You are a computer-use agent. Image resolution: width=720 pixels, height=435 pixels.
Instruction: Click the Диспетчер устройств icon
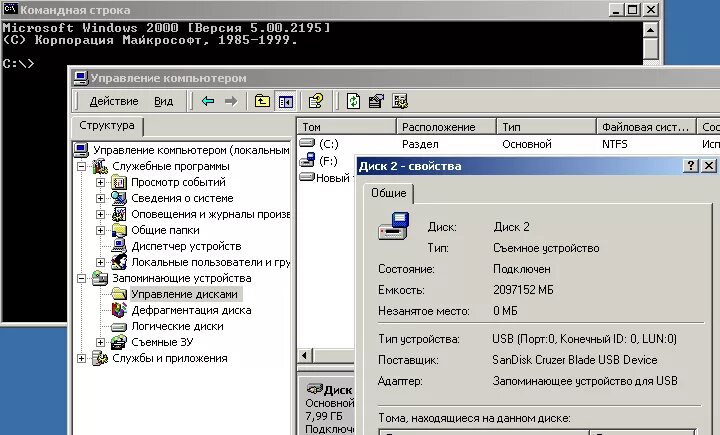point(119,246)
